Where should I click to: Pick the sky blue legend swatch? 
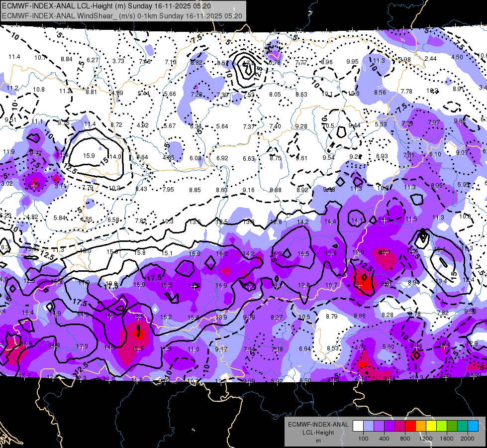click(x=473, y=426)
